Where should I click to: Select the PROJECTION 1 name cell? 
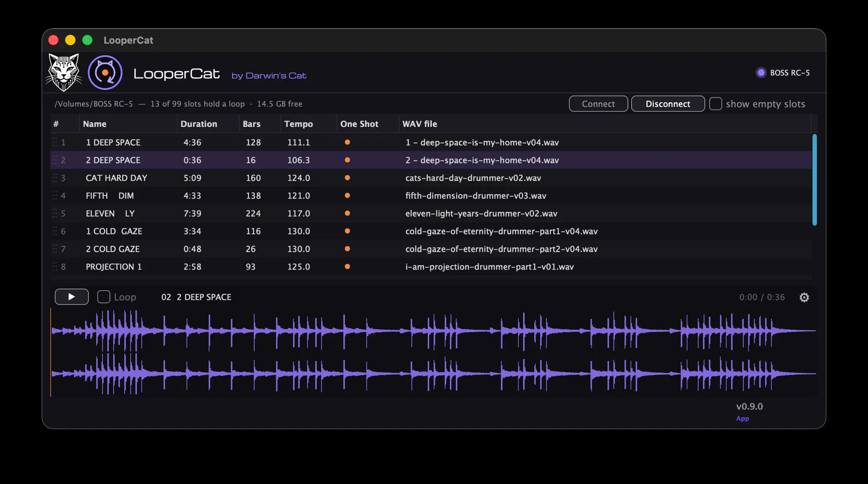pos(114,267)
